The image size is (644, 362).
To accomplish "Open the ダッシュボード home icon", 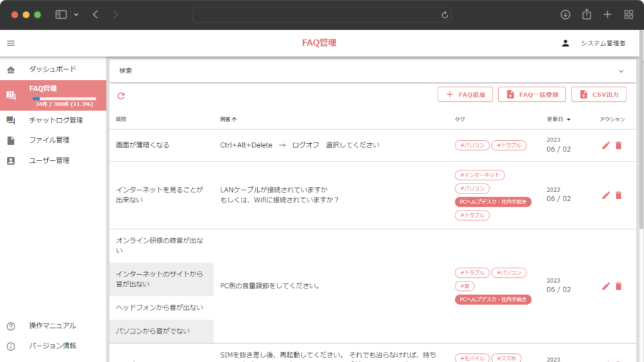I will click(x=12, y=69).
